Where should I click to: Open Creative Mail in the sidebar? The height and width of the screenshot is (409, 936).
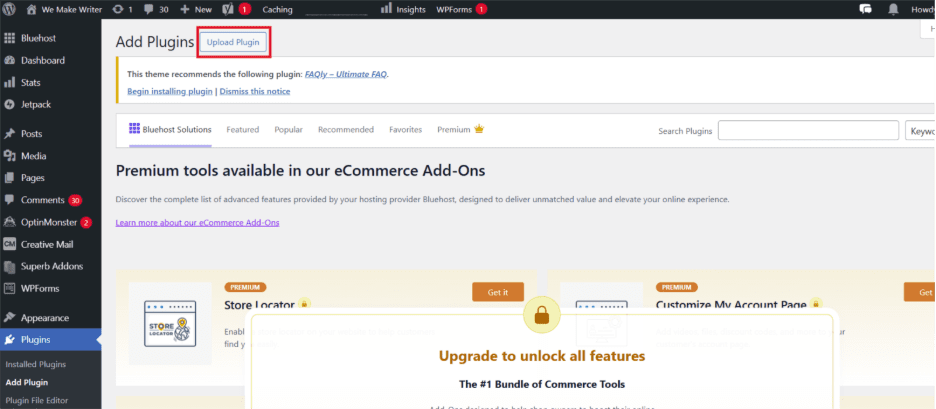(51, 244)
